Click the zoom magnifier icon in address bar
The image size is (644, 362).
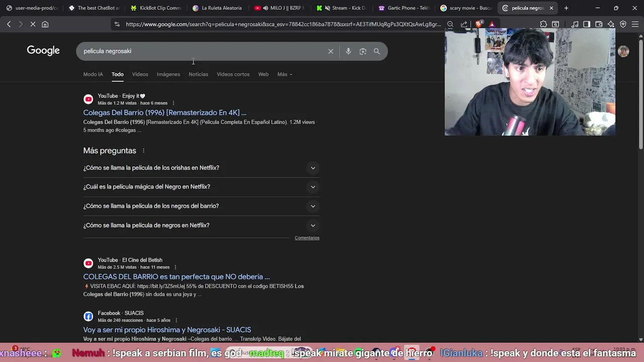click(450, 24)
